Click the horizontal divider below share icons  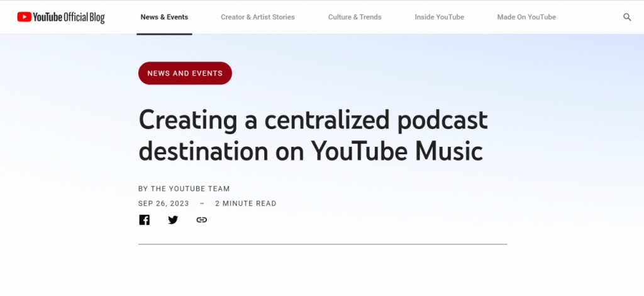pyautogui.click(x=322, y=244)
